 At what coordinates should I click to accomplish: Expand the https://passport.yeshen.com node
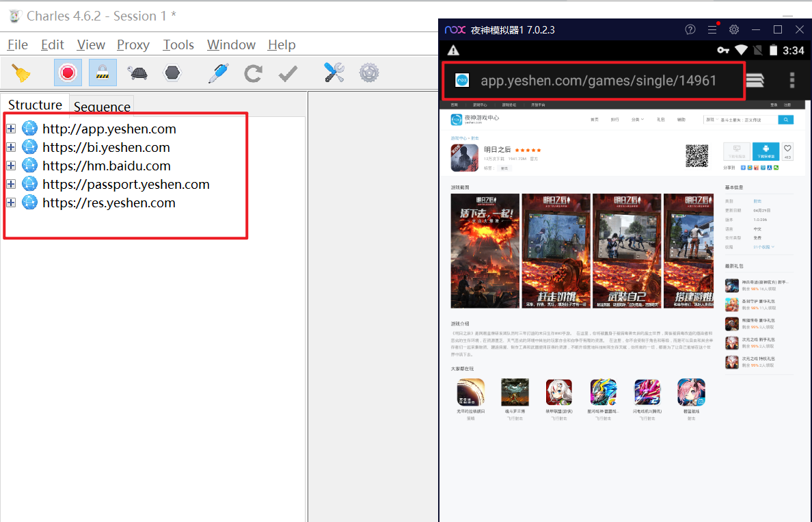tap(11, 184)
